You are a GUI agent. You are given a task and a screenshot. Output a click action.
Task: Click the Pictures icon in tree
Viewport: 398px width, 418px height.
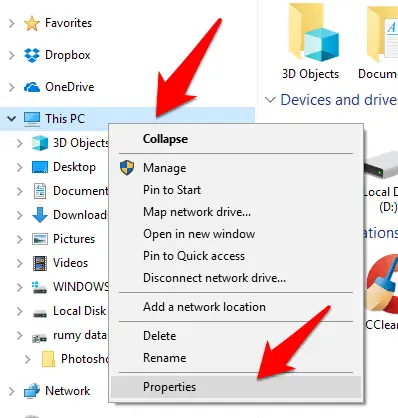point(40,239)
